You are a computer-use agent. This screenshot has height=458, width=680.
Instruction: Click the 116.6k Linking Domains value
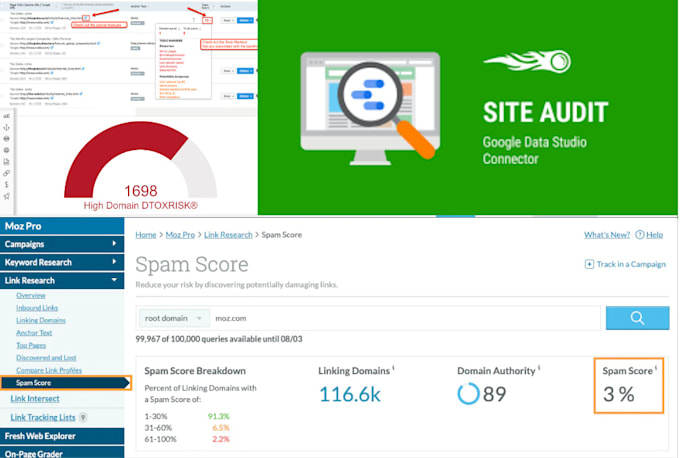pyautogui.click(x=350, y=394)
